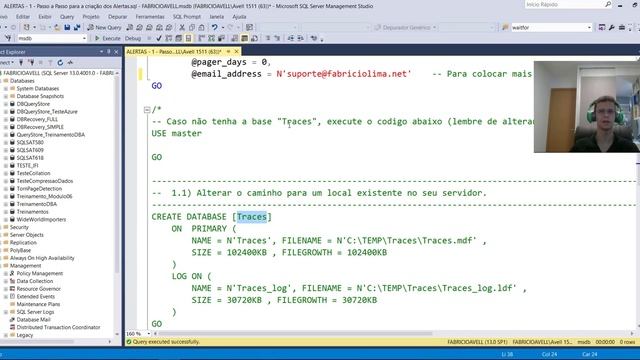640x360 pixels.
Task: Open the Projeto menu
Action: coord(91,17)
